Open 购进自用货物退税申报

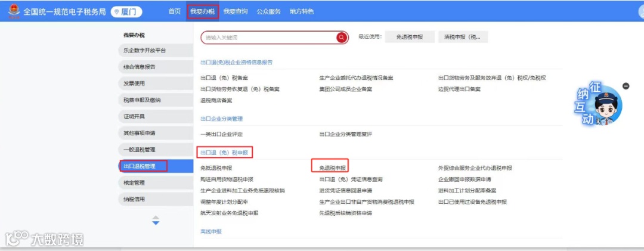(x=227, y=179)
